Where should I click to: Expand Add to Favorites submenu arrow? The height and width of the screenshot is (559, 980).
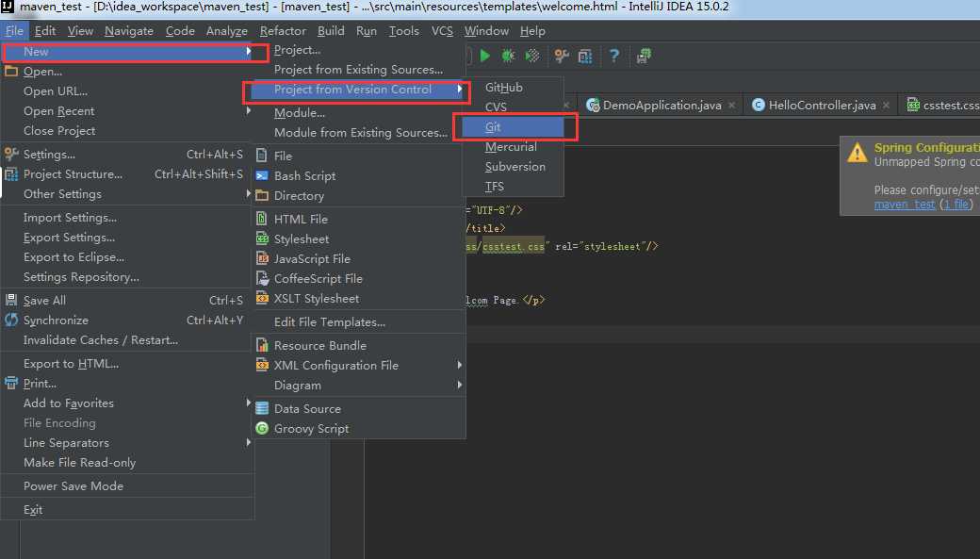(x=248, y=403)
